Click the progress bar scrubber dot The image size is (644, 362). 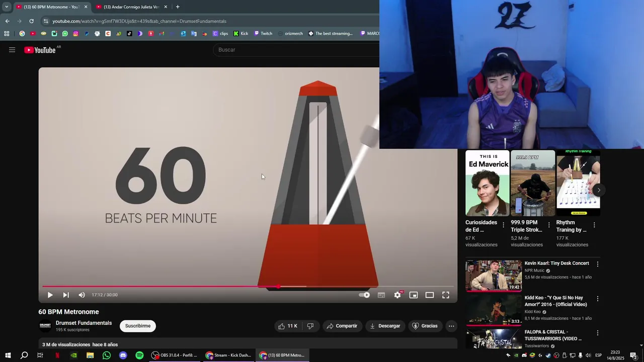(x=278, y=287)
